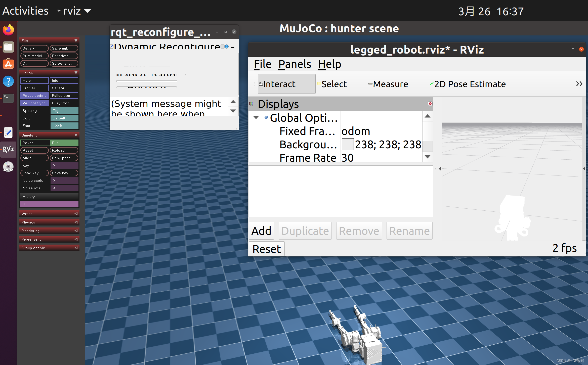Select the Interact tool in RViz
Image resolution: width=588 pixels, height=365 pixels.
(x=287, y=84)
